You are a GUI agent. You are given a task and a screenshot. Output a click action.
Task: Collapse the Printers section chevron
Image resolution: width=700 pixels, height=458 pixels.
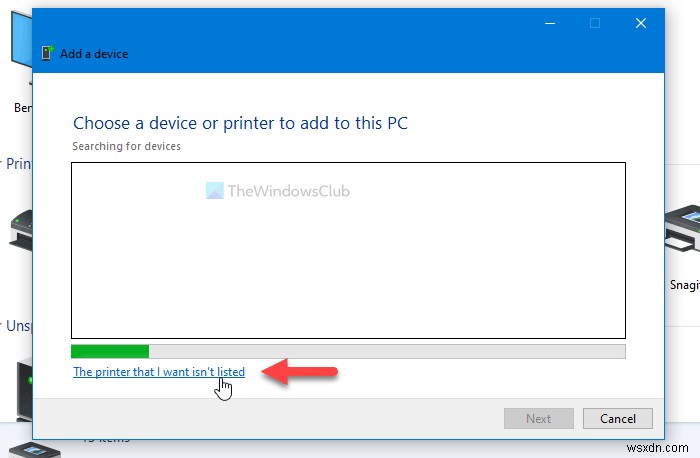(3, 163)
